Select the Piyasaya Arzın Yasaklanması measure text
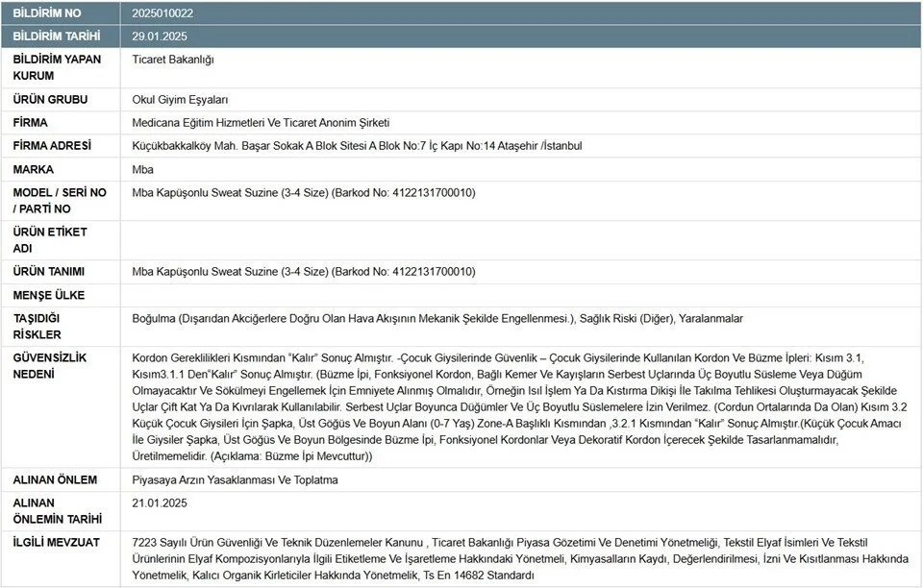 click(235, 479)
